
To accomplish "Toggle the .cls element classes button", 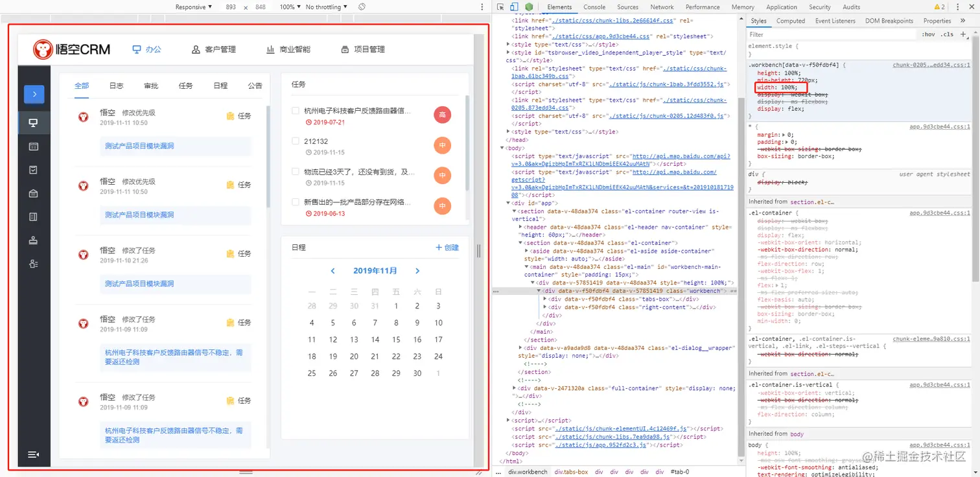I will 947,34.
